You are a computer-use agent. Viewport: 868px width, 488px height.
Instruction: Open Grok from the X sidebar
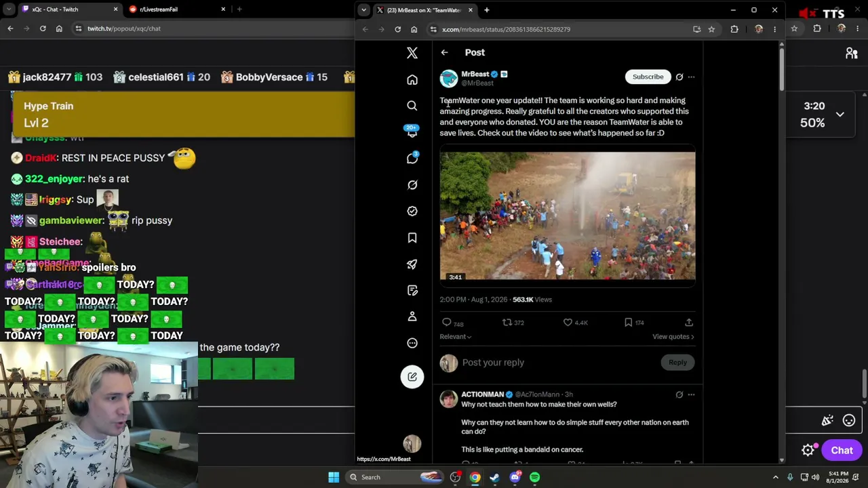tap(412, 185)
